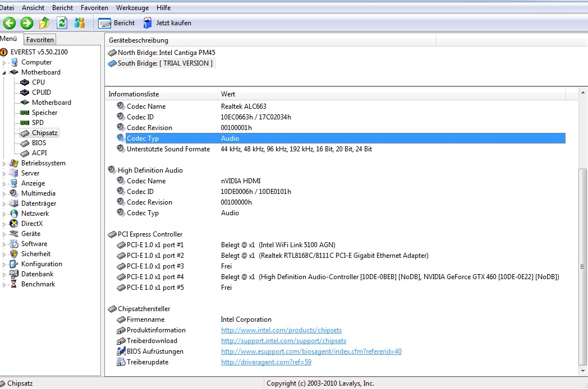
Task: Open Bericht report from toolbar
Action: (116, 23)
